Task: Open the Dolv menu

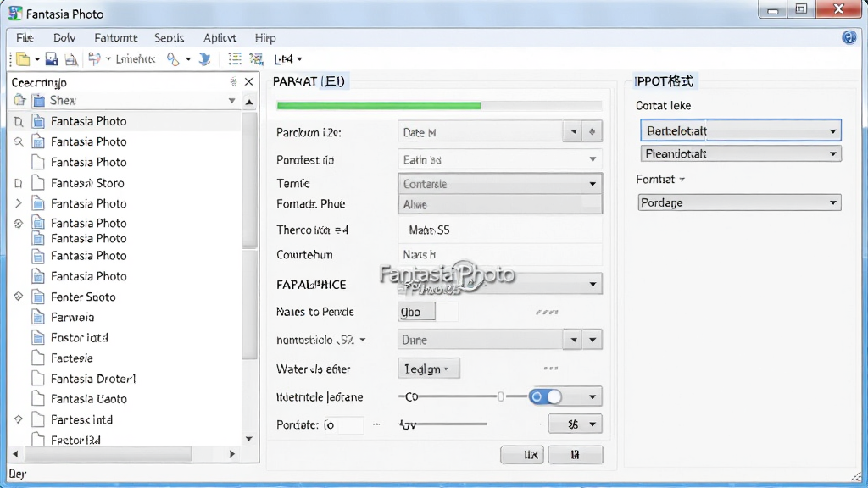Action: click(x=64, y=37)
